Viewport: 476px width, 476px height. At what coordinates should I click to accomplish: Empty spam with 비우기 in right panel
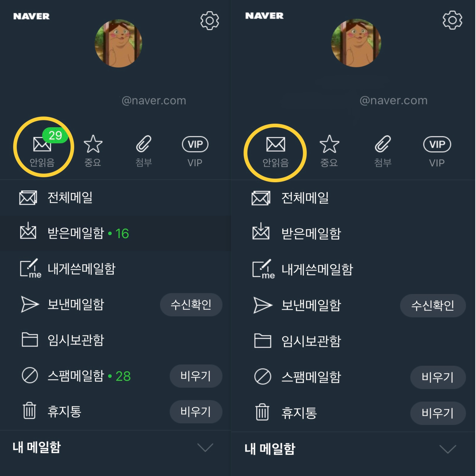coord(438,377)
